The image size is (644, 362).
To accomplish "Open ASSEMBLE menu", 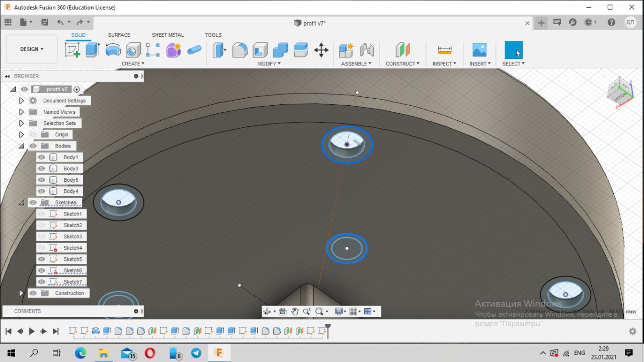I will (356, 64).
